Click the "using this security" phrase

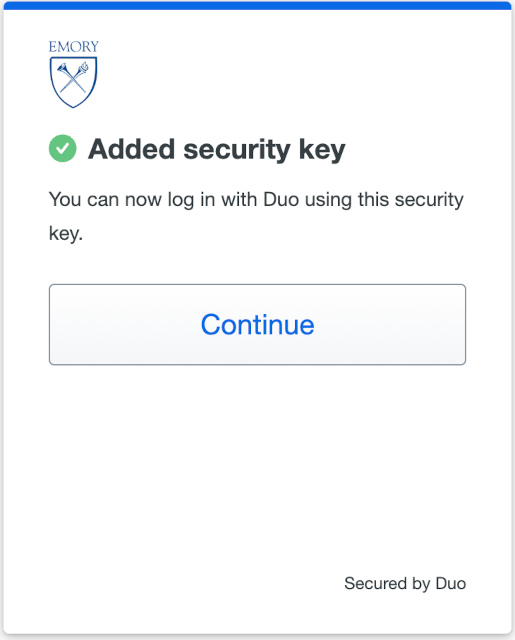384,200
